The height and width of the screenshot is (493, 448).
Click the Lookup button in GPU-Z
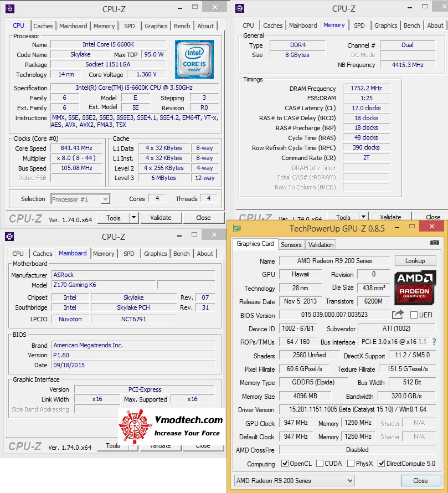pyautogui.click(x=415, y=261)
